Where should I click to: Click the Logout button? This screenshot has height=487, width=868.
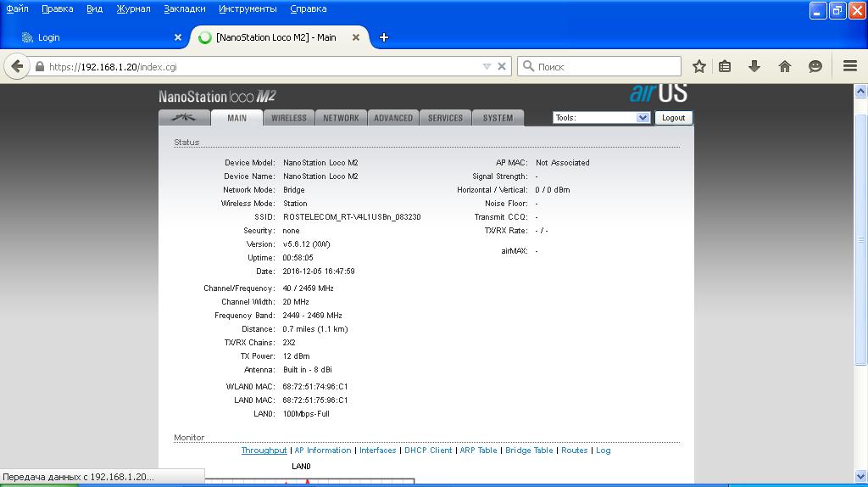(673, 117)
